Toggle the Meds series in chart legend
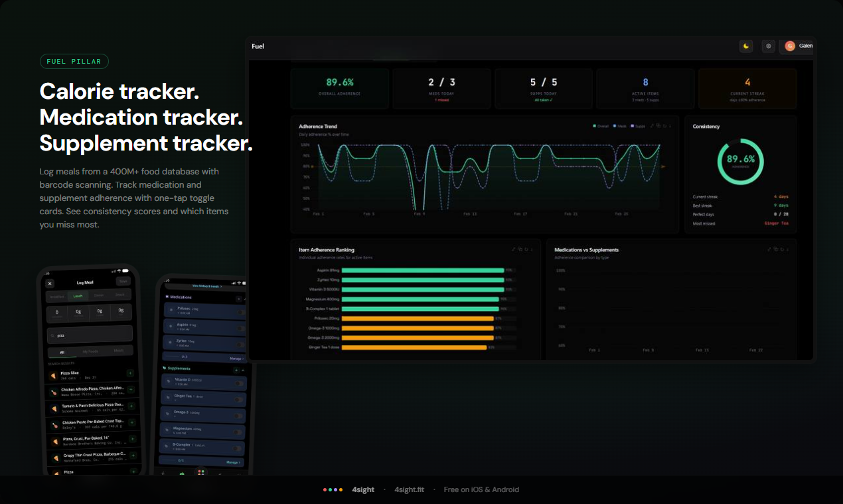Viewport: 843px width, 504px height. click(620, 126)
